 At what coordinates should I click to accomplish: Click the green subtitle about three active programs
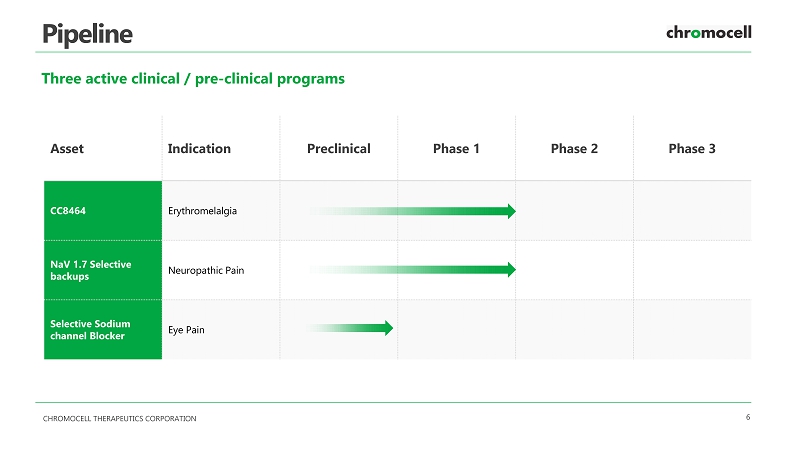pyautogui.click(x=193, y=78)
